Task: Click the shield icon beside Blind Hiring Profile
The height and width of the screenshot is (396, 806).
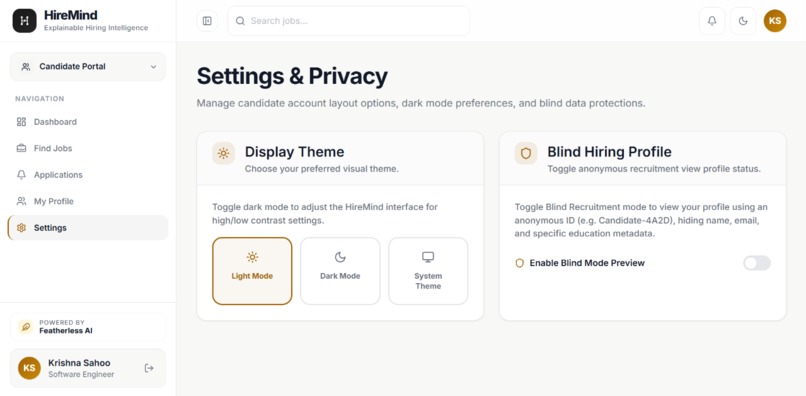Action: point(526,153)
